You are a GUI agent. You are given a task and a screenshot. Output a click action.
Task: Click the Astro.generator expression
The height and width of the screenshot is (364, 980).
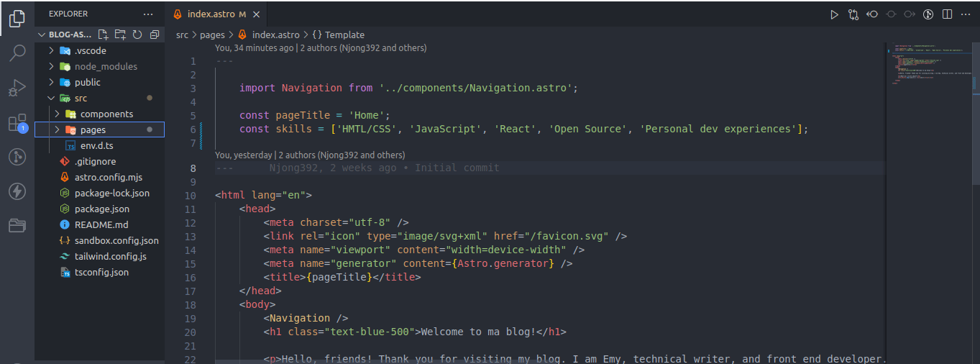(x=503, y=263)
